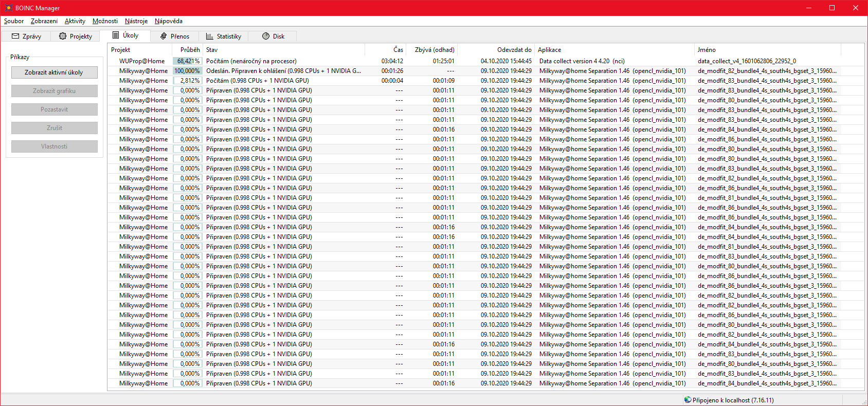Viewport: 868px width, 406px height.
Task: Click the Přenos tab transfer icon
Action: click(164, 36)
